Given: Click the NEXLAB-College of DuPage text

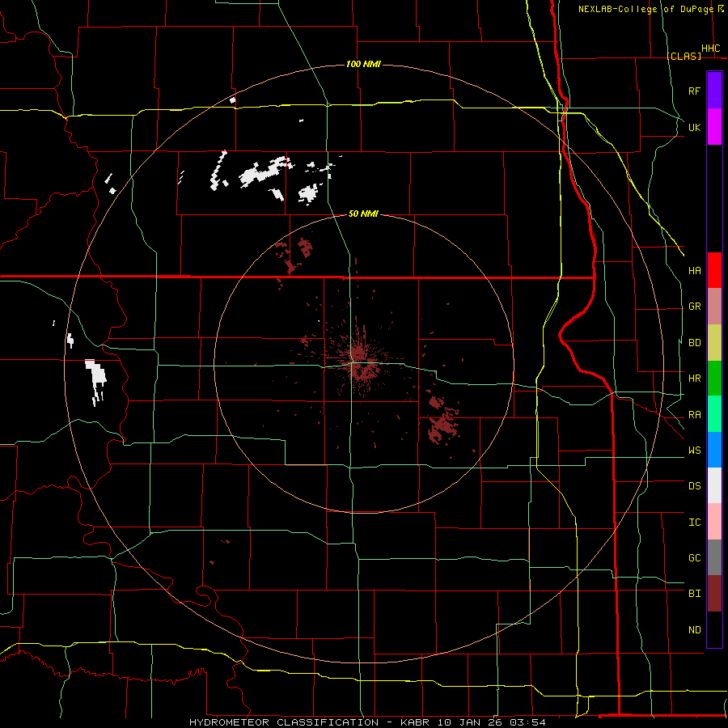Looking at the screenshot, I should point(645,9).
